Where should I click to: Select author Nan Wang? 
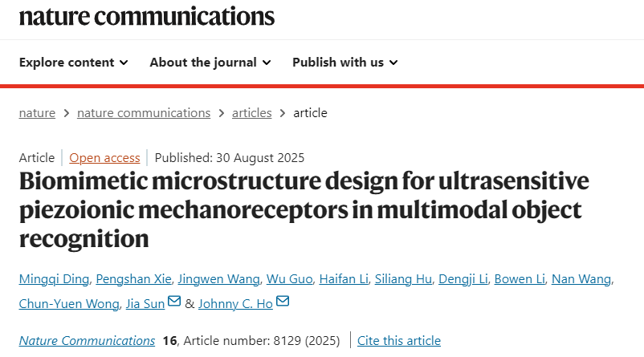[x=581, y=279]
